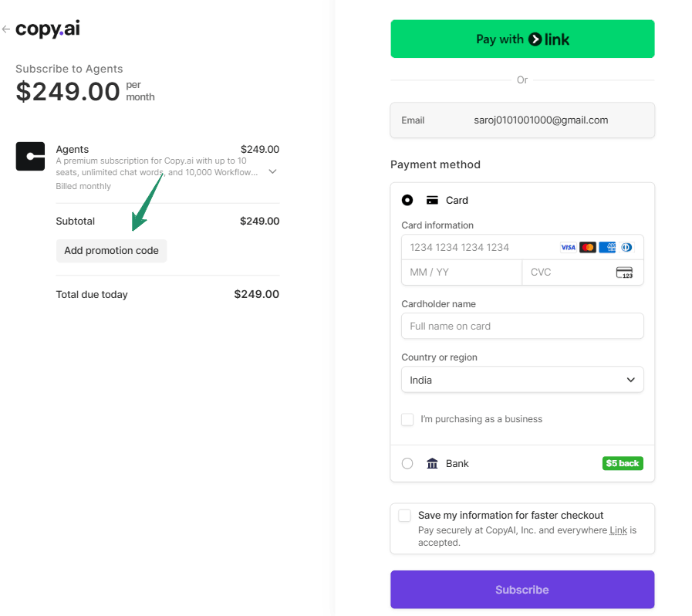Click the back arrow beside copy.ai logo

5,27
